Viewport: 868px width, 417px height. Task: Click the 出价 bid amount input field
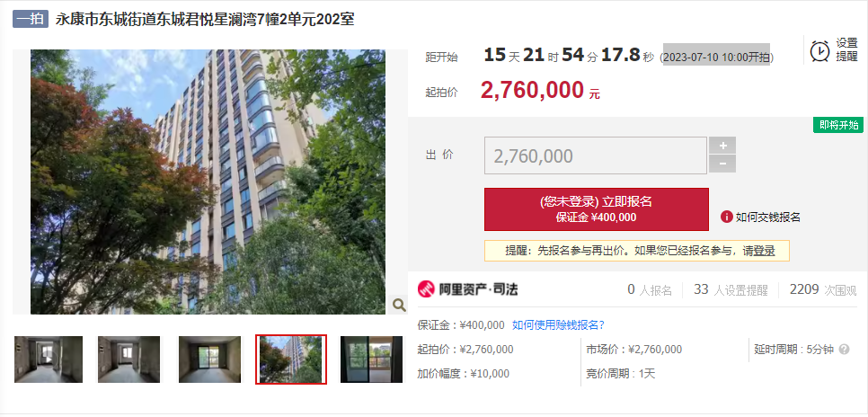596,155
